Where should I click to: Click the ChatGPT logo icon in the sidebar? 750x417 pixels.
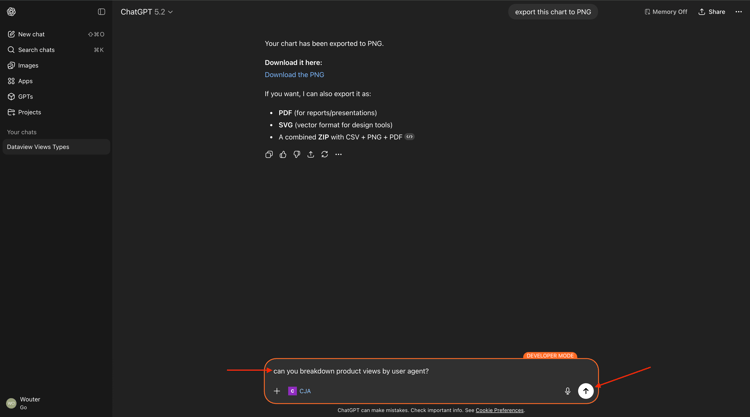(x=11, y=12)
